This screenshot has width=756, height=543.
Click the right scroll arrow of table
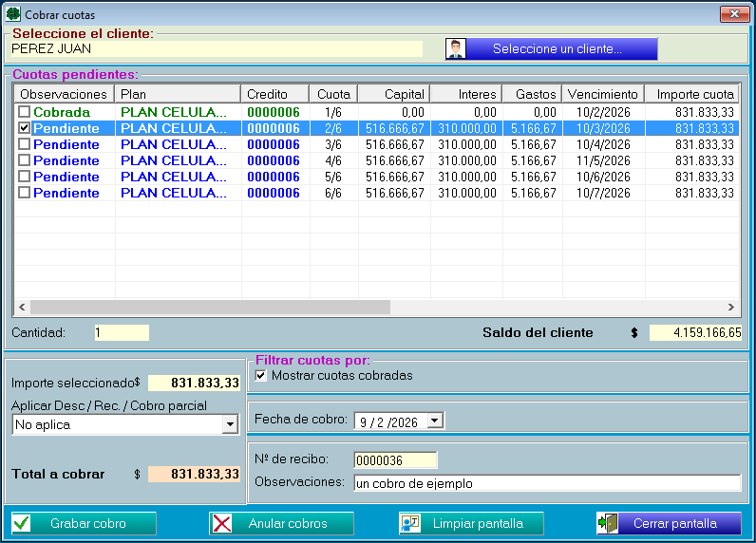click(x=731, y=307)
